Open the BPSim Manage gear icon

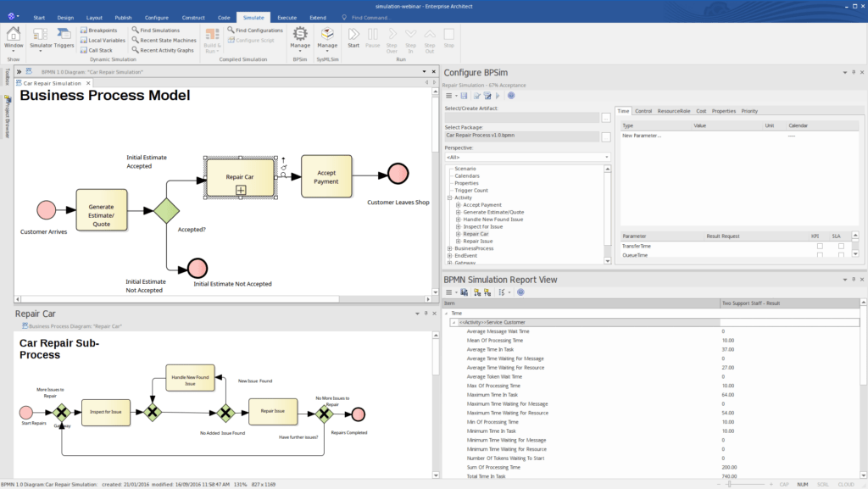click(300, 35)
